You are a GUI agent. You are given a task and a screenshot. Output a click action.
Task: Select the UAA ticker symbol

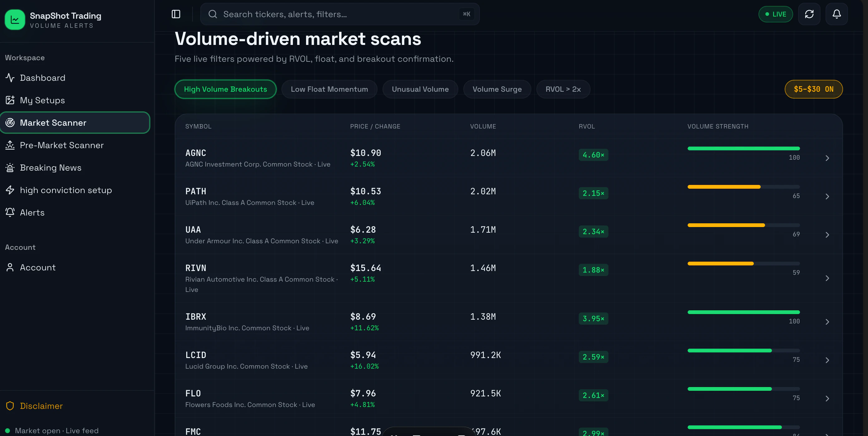coord(193,230)
